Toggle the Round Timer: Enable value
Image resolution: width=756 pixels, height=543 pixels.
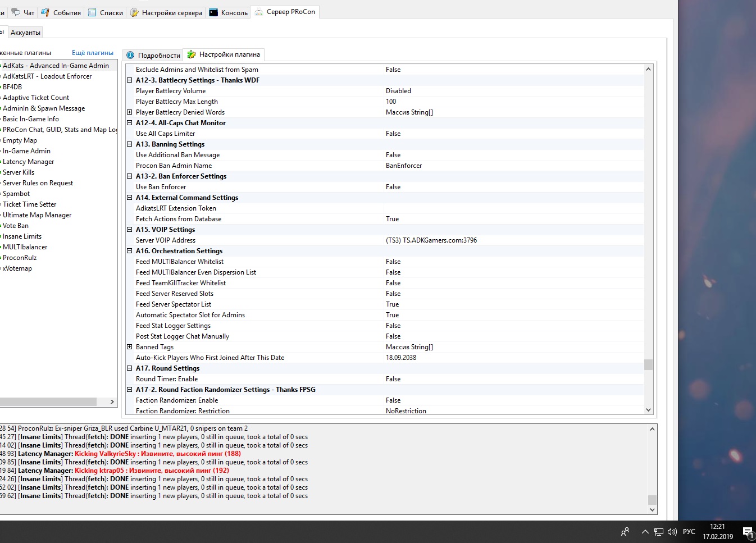393,379
